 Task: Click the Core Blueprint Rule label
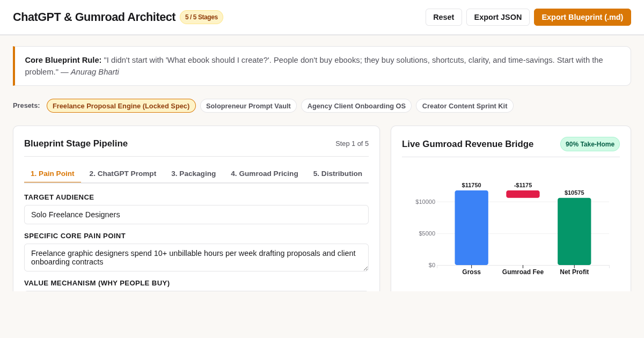pyautogui.click(x=63, y=60)
